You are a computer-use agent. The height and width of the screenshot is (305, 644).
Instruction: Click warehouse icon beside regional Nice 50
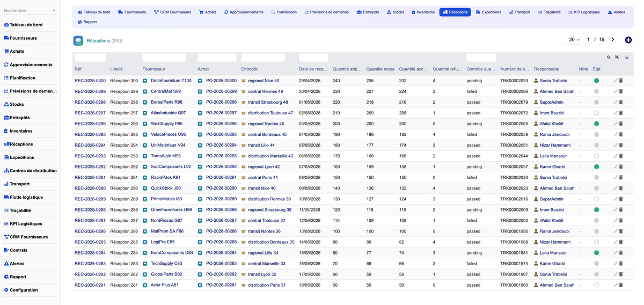click(x=244, y=81)
